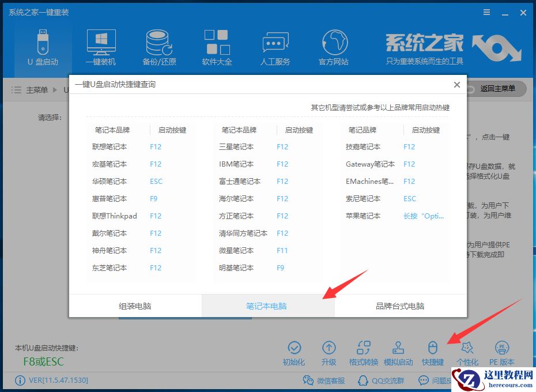Open the 快捷键 hotkey tool
The width and height of the screenshot is (536, 392).
coord(433,352)
